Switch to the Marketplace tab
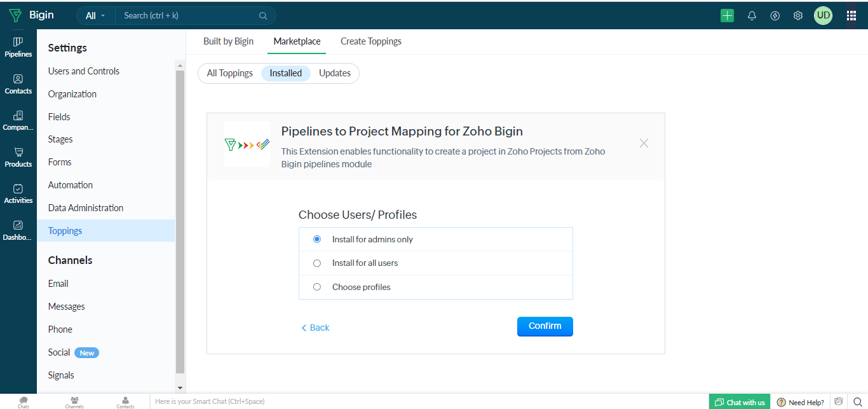Screen dimensions: 868x409 297,41
